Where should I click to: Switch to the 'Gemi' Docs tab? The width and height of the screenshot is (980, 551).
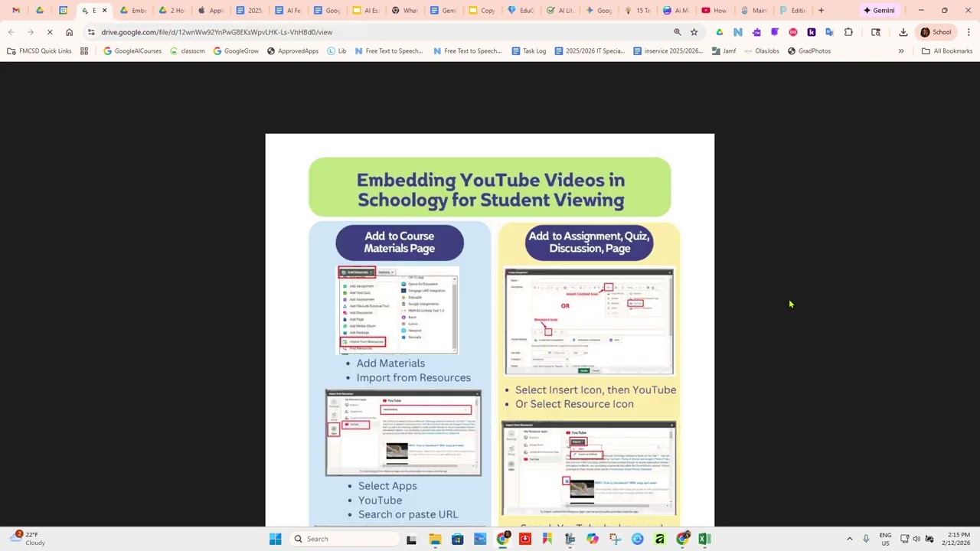[x=443, y=11]
